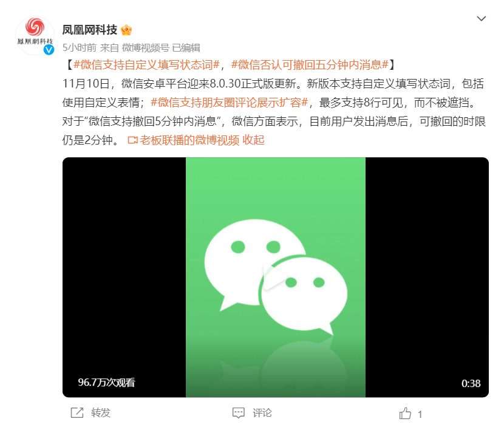Open hashtag #微信支持朋友圈评论展示扩容#
Image resolution: width=504 pixels, height=427 pixels.
[x=230, y=103]
